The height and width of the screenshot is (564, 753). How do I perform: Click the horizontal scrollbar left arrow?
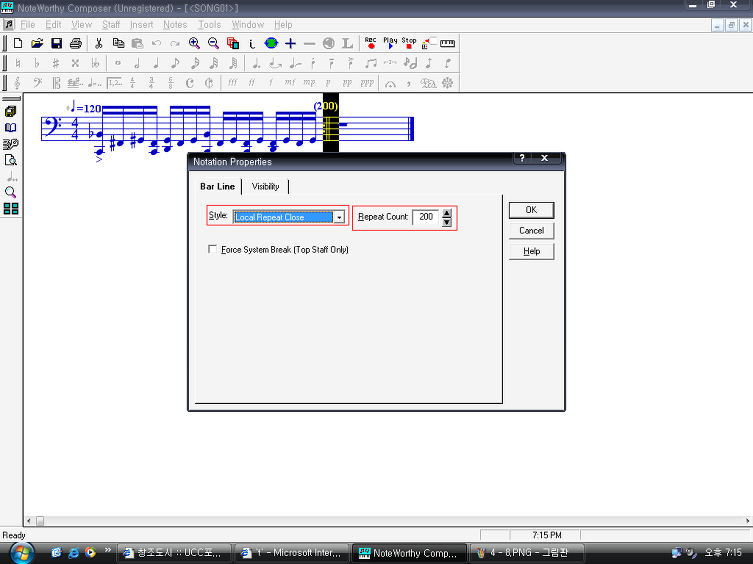[29, 521]
